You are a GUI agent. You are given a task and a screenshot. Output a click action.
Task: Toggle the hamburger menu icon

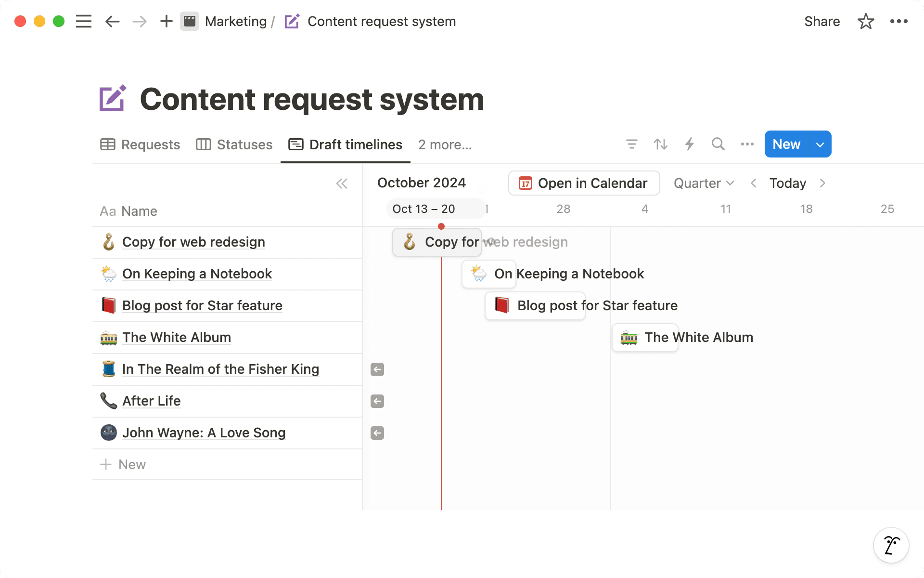point(83,21)
